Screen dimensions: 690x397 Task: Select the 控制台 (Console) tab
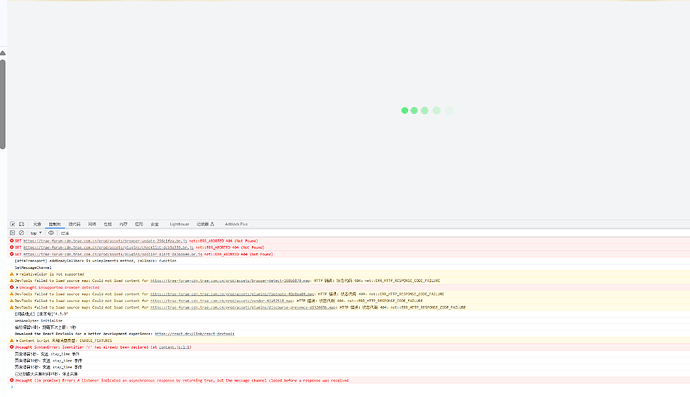click(x=55, y=224)
